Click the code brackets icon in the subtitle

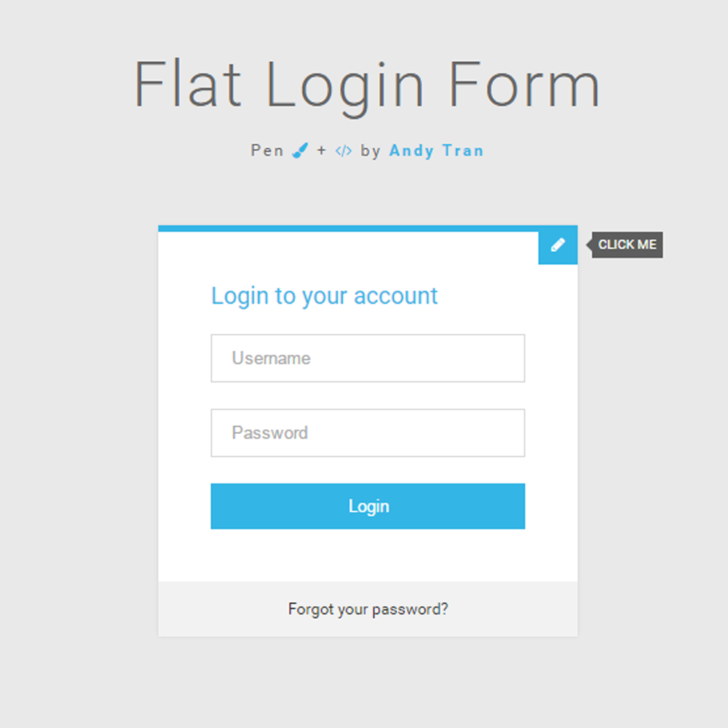tap(343, 151)
